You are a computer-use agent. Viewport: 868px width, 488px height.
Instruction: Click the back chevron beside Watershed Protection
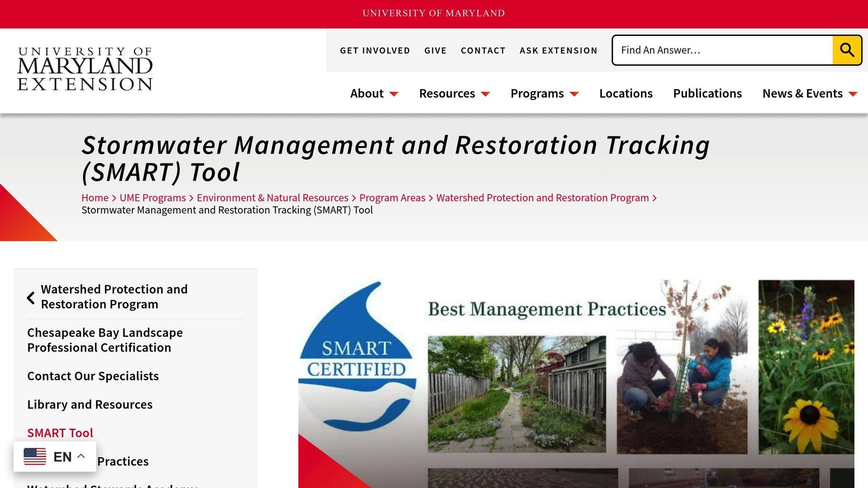click(x=31, y=298)
